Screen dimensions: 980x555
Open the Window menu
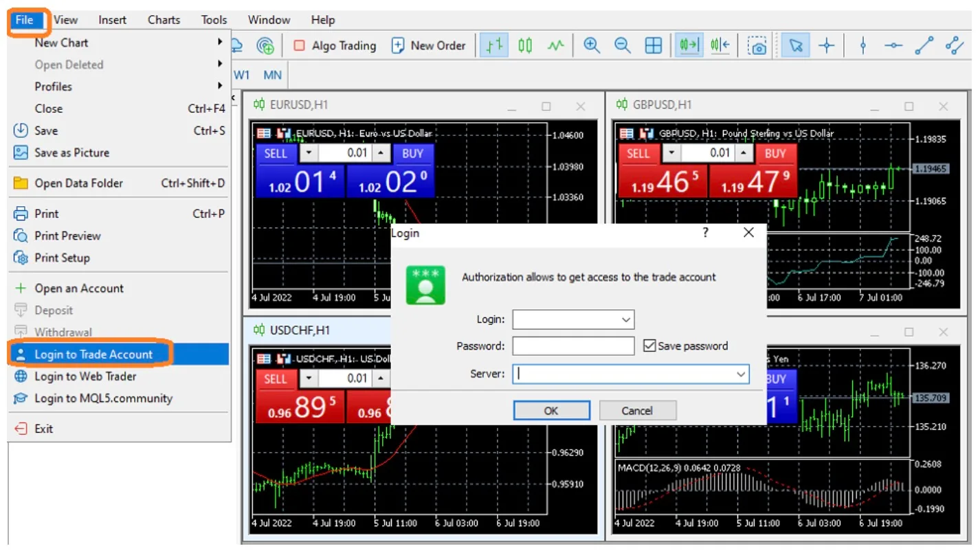tap(269, 20)
